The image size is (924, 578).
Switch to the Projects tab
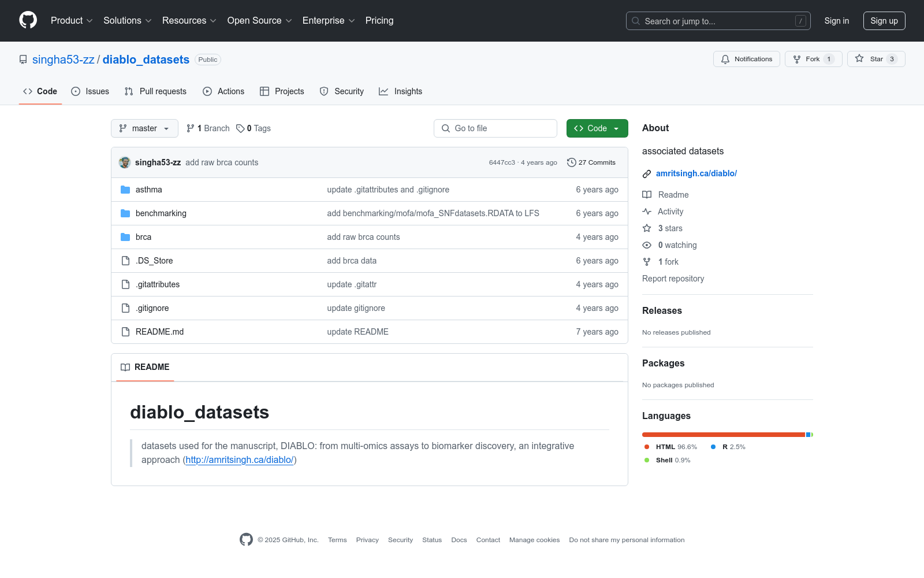click(x=282, y=91)
